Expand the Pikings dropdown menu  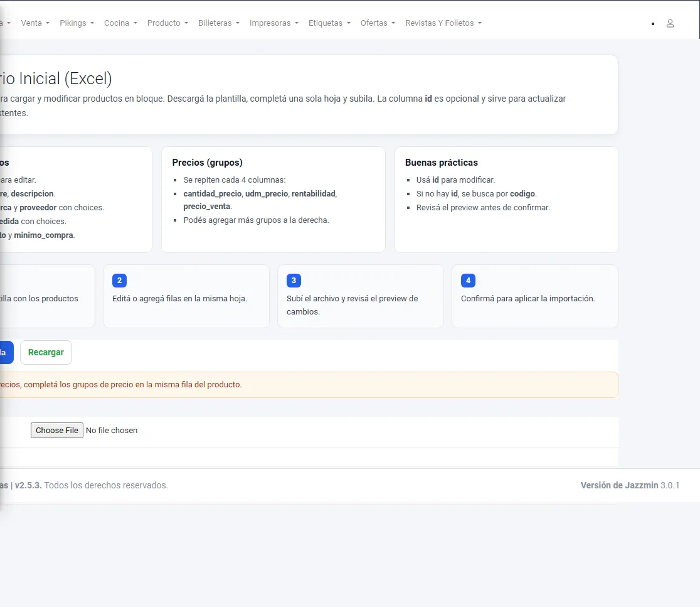[77, 23]
